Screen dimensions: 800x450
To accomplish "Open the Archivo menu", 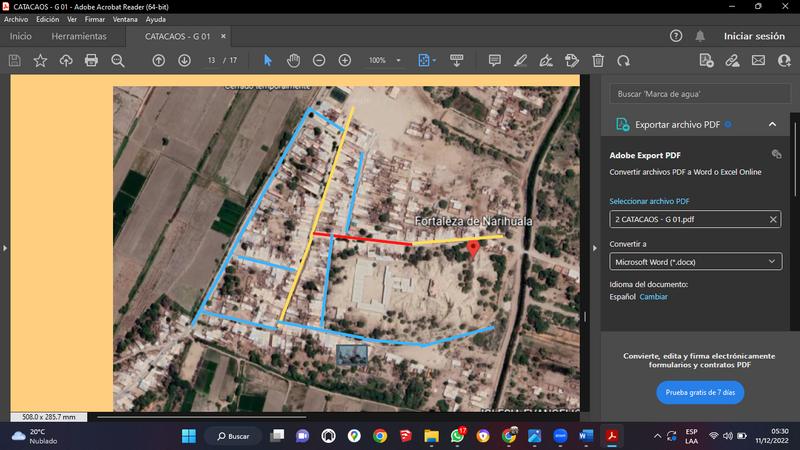I will coord(16,19).
